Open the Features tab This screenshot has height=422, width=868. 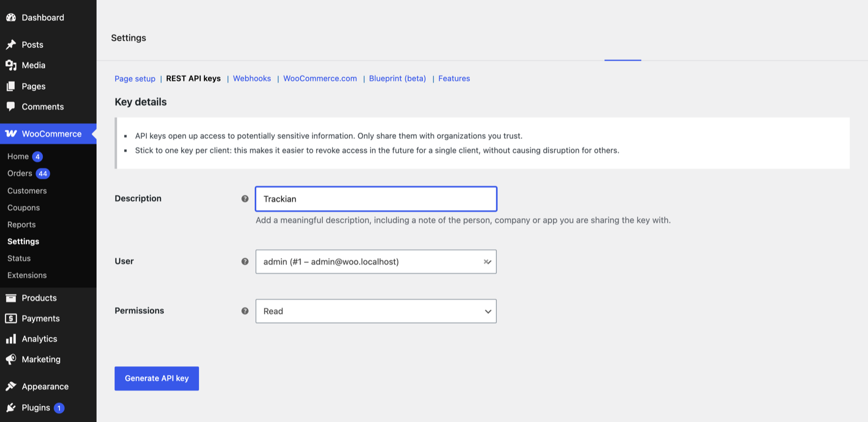tap(454, 79)
